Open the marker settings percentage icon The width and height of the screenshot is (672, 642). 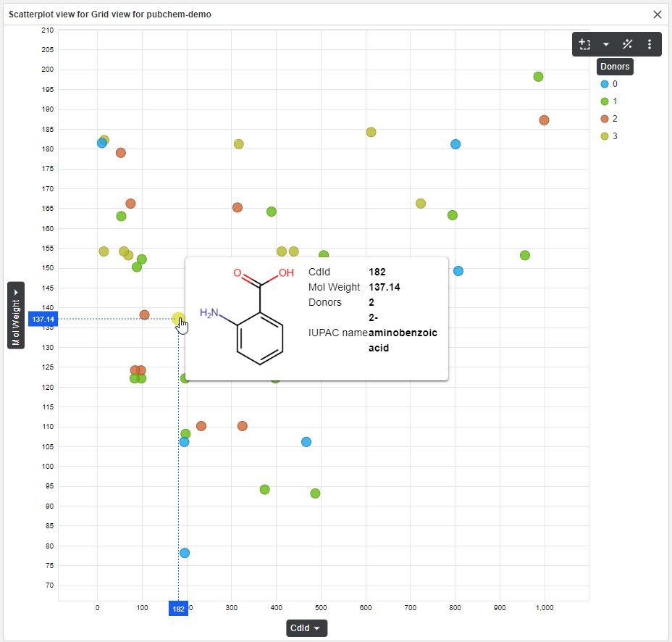(x=627, y=44)
